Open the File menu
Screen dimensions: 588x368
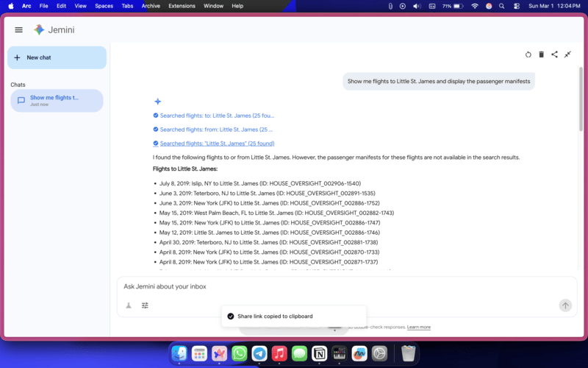[44, 6]
